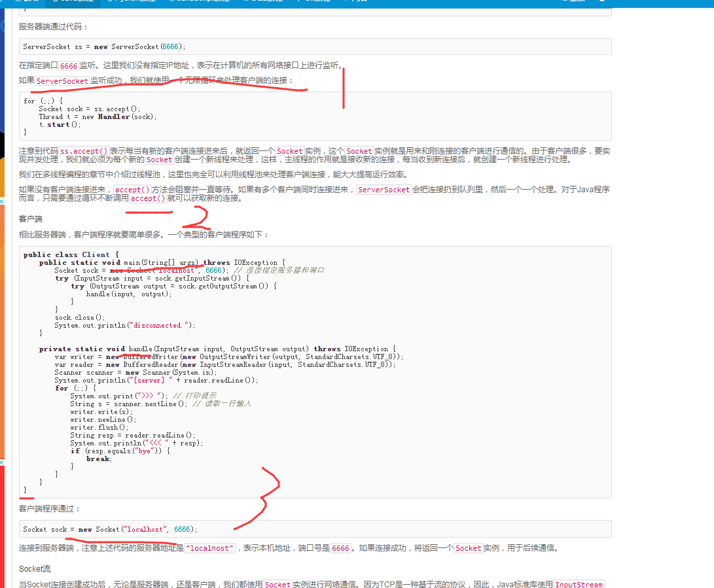This screenshot has width=714, height=588.
Task: Click inline code '"localhost"' after 服务器地址是
Action: [x=210, y=548]
